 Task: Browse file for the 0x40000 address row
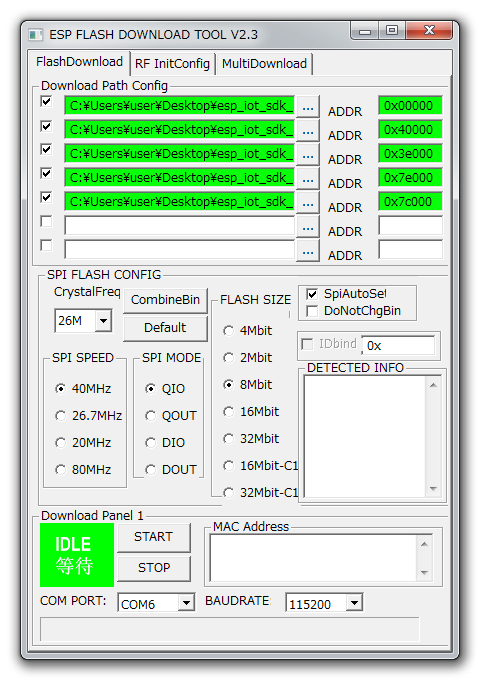click(x=308, y=131)
